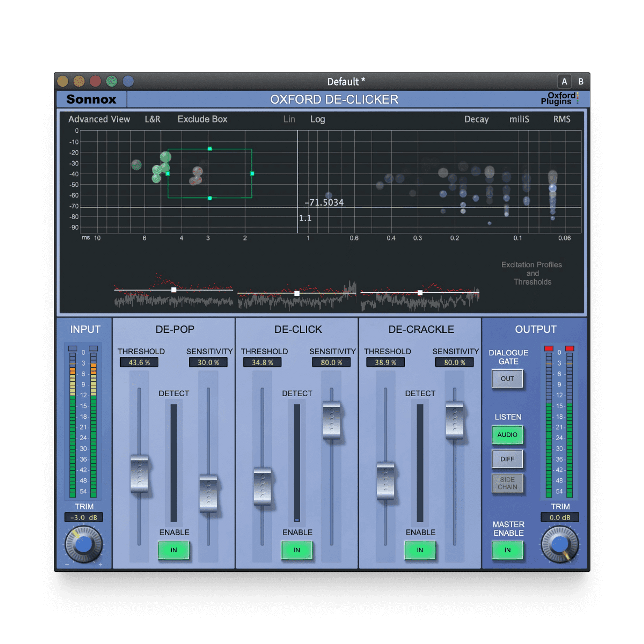Toggle the De-Click enable IN button
Image resolution: width=644 pixels, height=644 pixels.
[297, 550]
